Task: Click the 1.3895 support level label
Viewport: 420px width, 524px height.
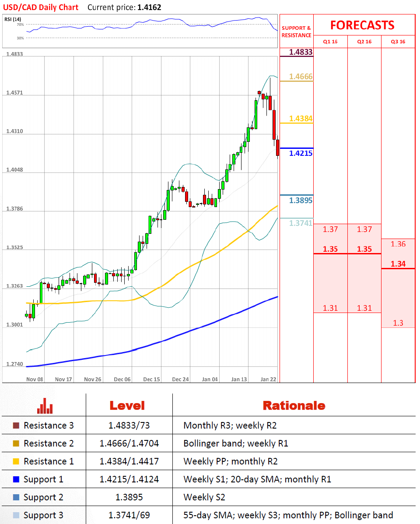Action: (301, 200)
